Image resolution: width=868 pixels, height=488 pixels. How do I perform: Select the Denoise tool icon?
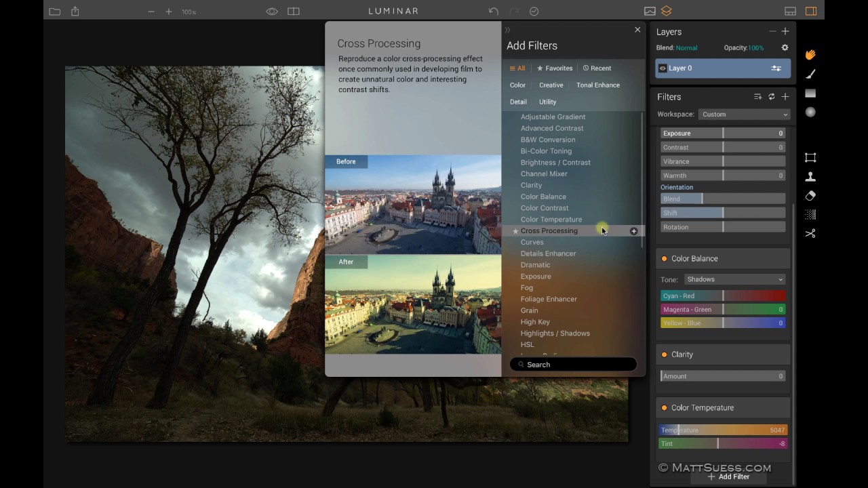810,214
